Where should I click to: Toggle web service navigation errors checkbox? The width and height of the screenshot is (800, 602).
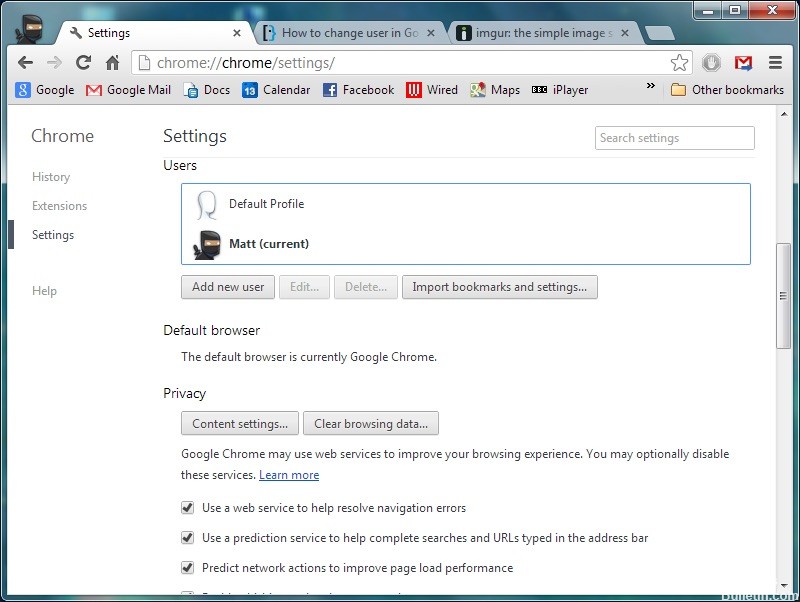(188, 508)
